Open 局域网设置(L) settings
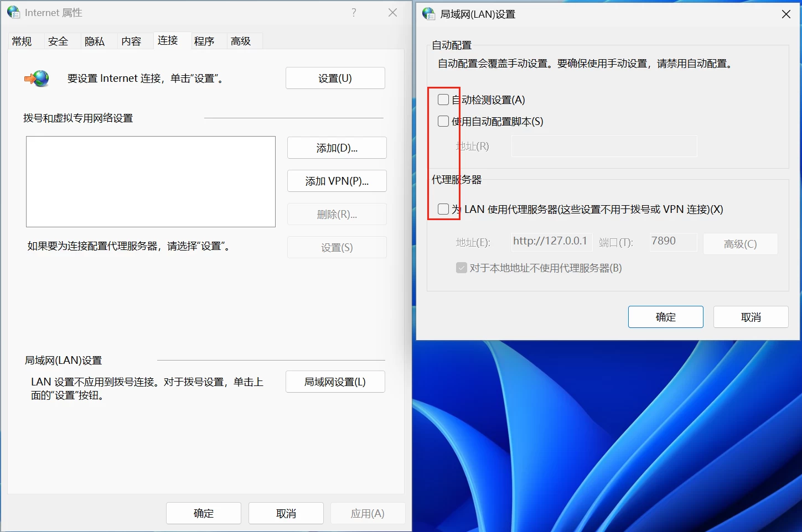802x532 pixels. click(x=335, y=382)
